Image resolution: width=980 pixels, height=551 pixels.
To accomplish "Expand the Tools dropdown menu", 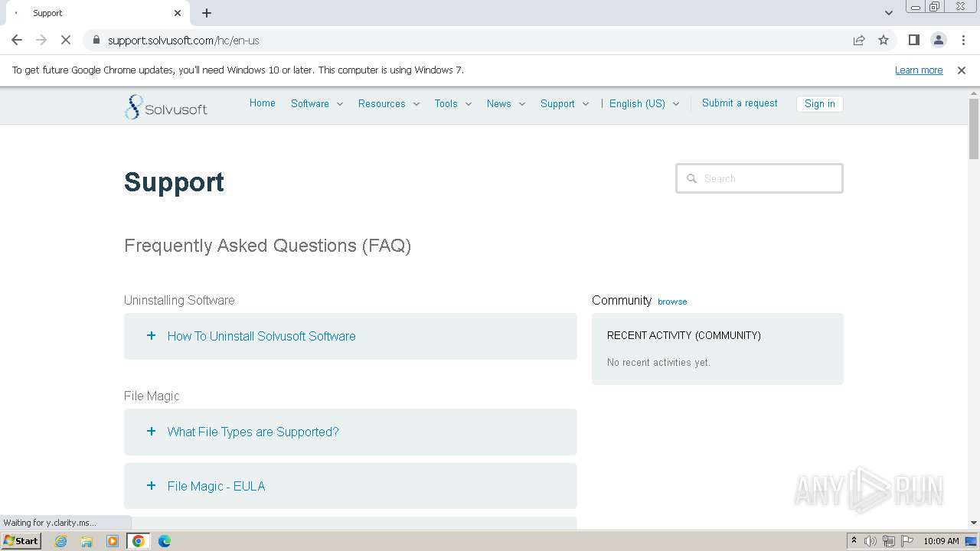I will (453, 103).
